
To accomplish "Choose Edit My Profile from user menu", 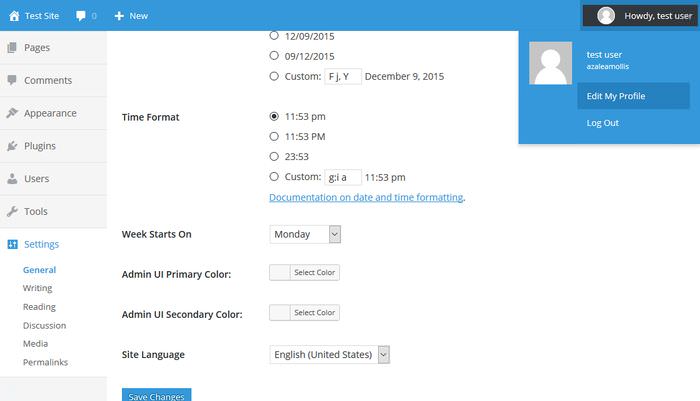I will [616, 96].
